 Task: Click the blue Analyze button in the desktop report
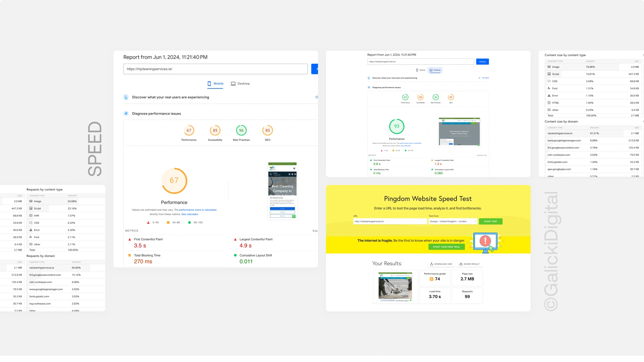click(x=482, y=62)
